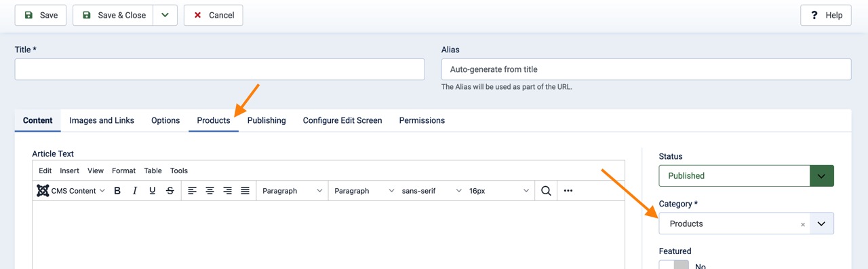Image resolution: width=868 pixels, height=269 pixels.
Task: Open the Options tab
Action: [x=165, y=120]
